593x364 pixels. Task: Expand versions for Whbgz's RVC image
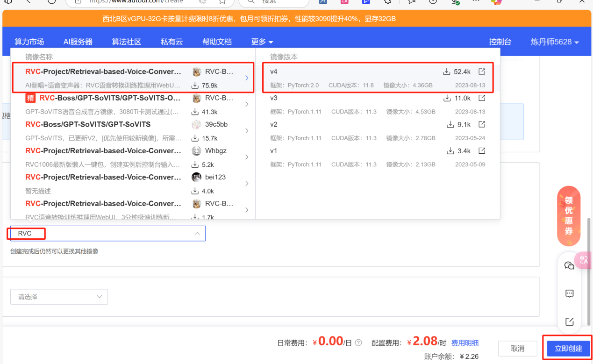(247, 157)
